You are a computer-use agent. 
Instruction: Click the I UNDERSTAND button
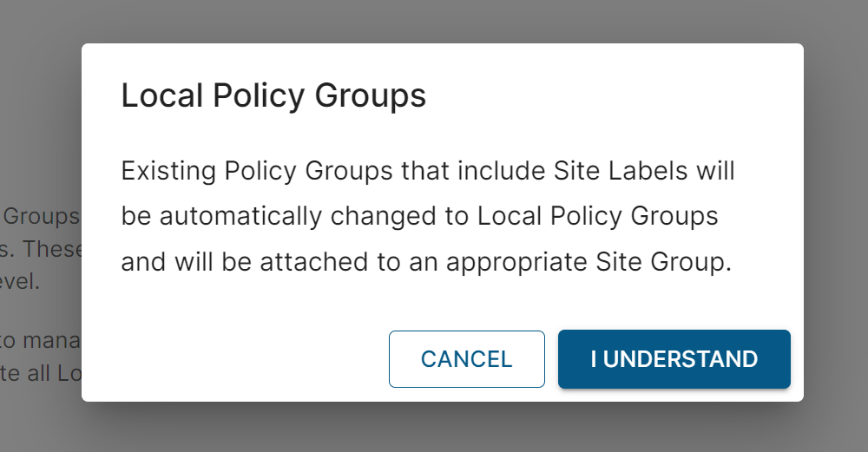point(674,359)
